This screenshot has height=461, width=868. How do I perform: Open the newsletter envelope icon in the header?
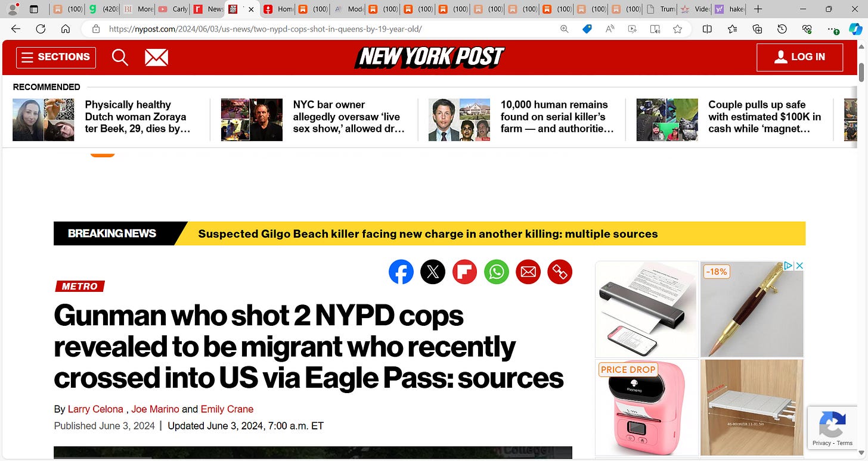coord(156,57)
